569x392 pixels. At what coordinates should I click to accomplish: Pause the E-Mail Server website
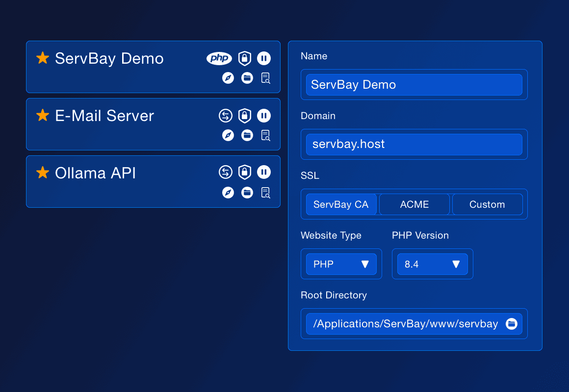pyautogui.click(x=264, y=116)
